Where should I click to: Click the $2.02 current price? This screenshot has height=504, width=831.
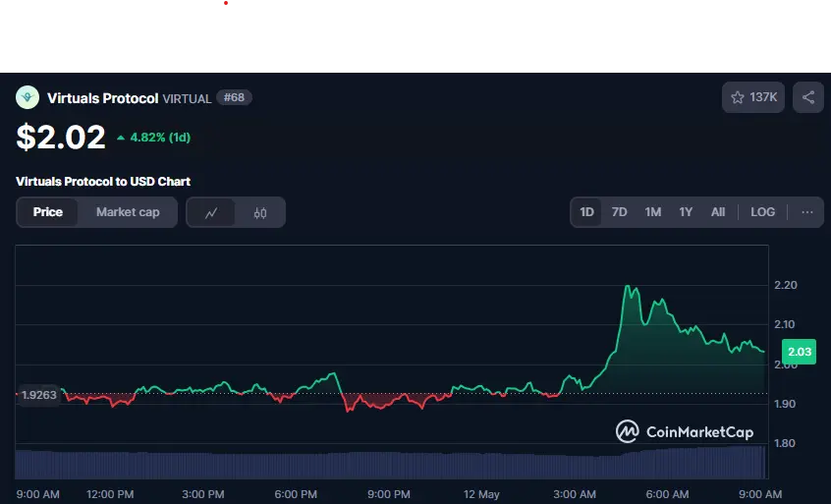tap(61, 138)
